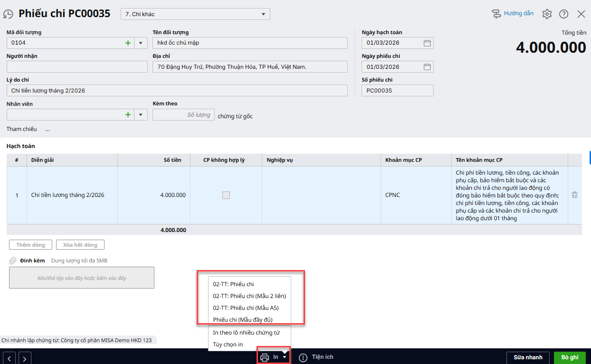Screen dimensions: 591x364
Task: Go to next voucher arrow
Action: 25,358
